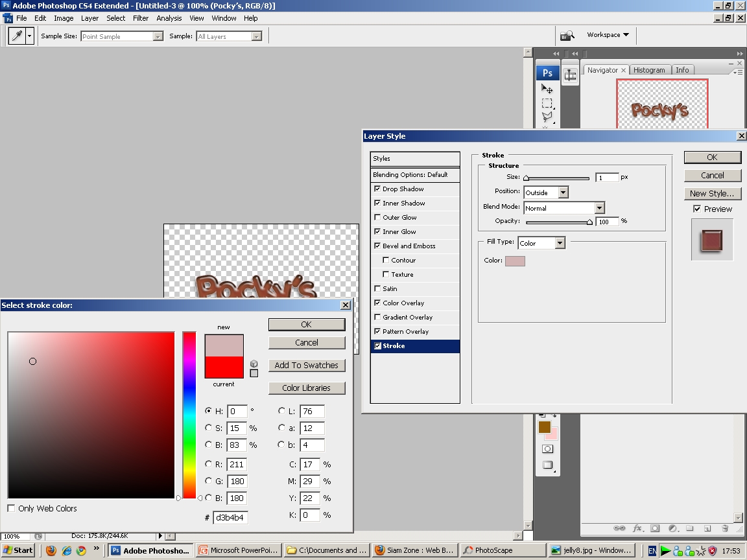Switch to the Info tab

click(682, 70)
